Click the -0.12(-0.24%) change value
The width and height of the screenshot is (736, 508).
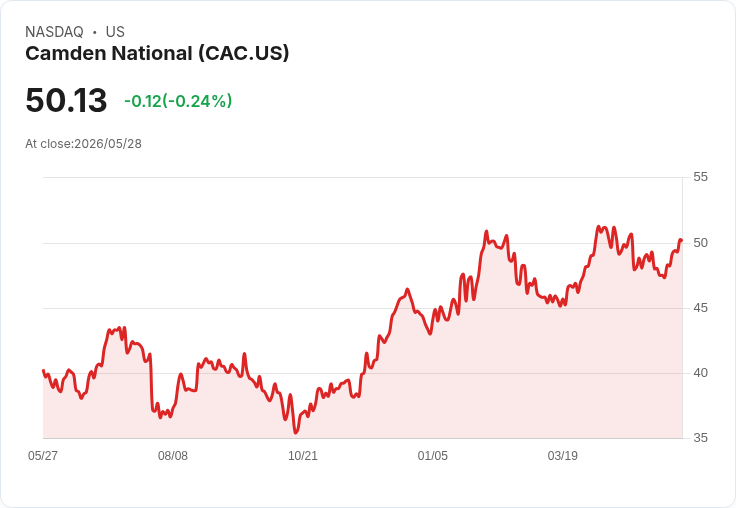pyautogui.click(x=178, y=101)
